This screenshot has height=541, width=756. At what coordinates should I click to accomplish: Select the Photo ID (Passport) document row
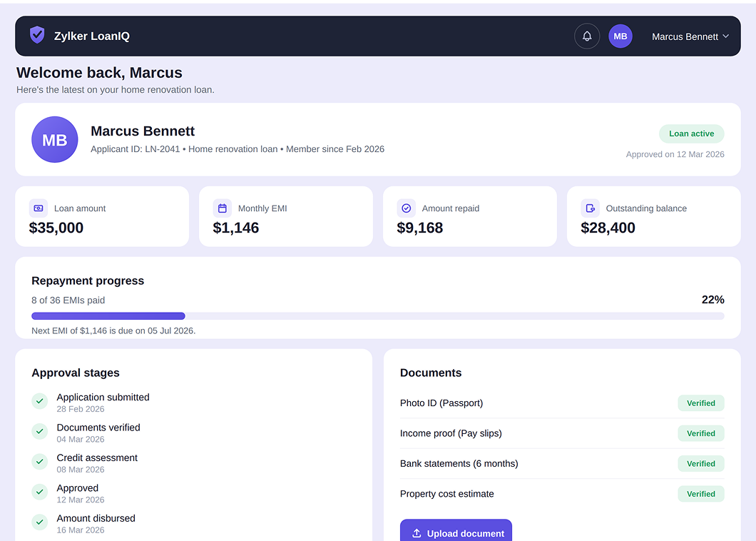pyautogui.click(x=562, y=403)
